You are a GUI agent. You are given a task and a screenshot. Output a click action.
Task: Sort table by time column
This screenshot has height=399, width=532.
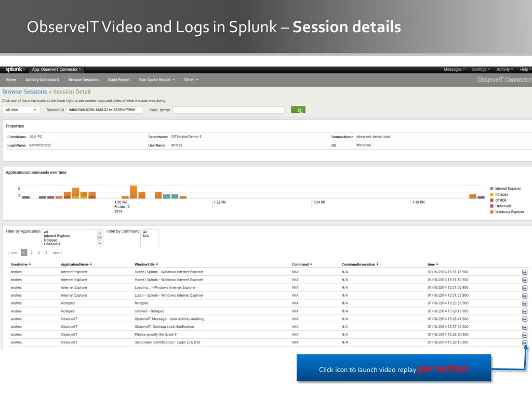coord(433,264)
